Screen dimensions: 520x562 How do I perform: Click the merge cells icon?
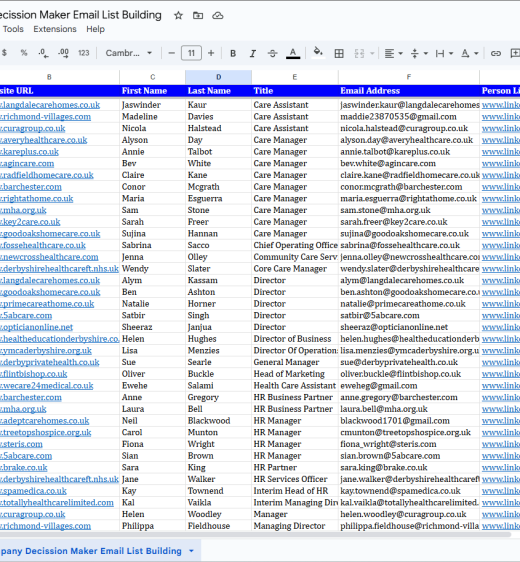(359, 53)
